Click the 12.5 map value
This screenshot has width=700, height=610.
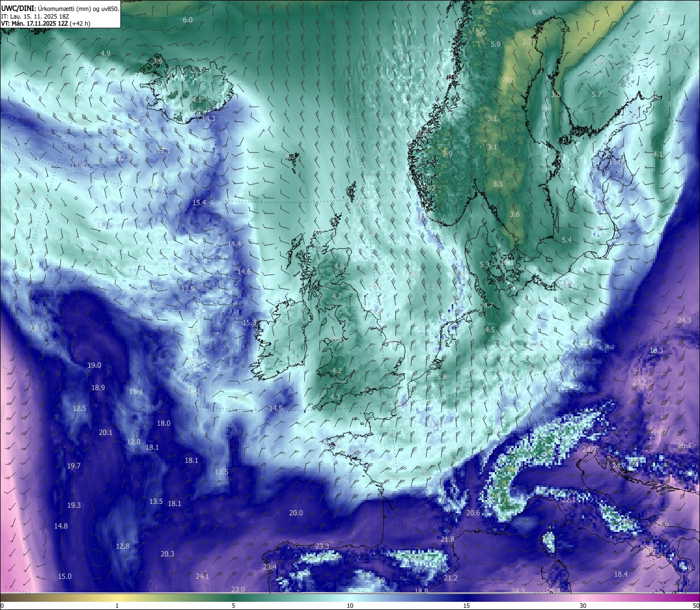79,408
